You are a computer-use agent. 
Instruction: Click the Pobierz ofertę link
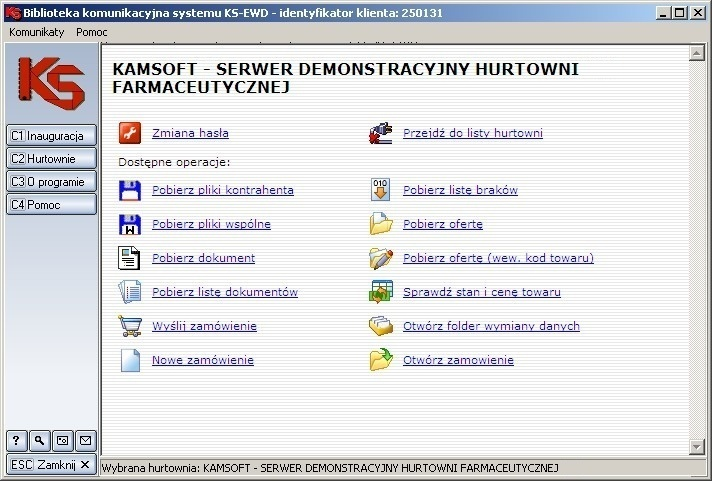pyautogui.click(x=443, y=224)
